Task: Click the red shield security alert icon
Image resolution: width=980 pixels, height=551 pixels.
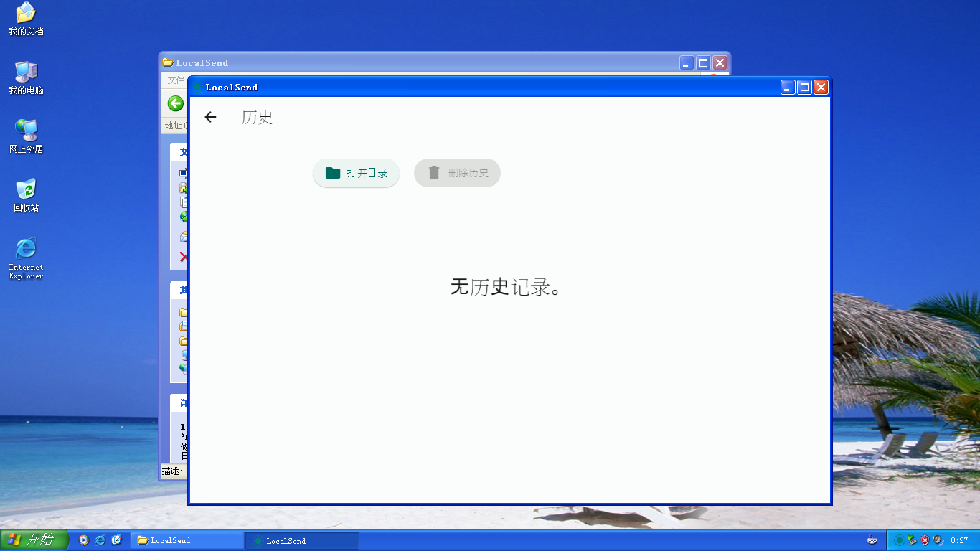Action: coord(925,540)
